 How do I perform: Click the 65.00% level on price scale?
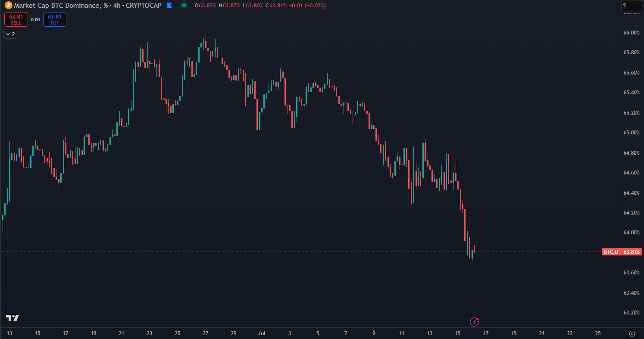[631, 133]
